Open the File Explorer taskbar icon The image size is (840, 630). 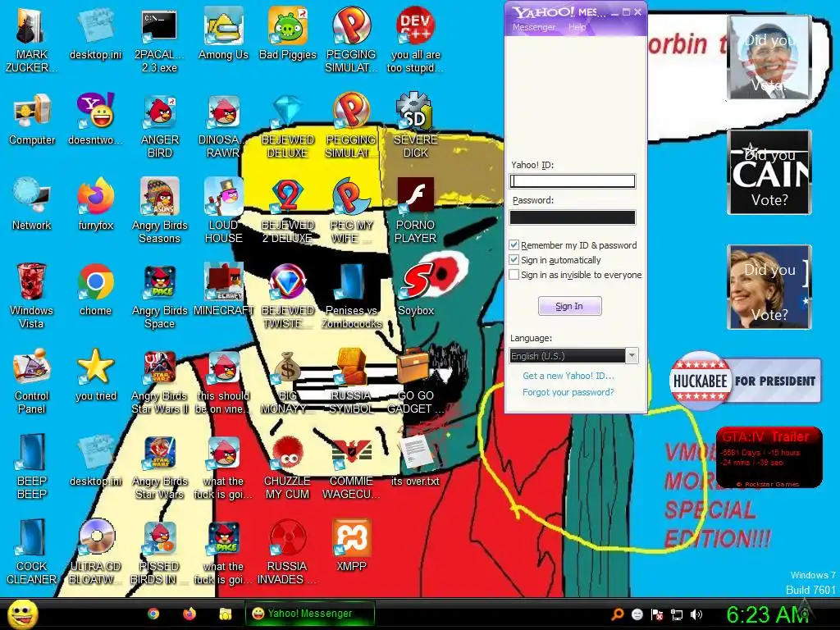click(226, 614)
